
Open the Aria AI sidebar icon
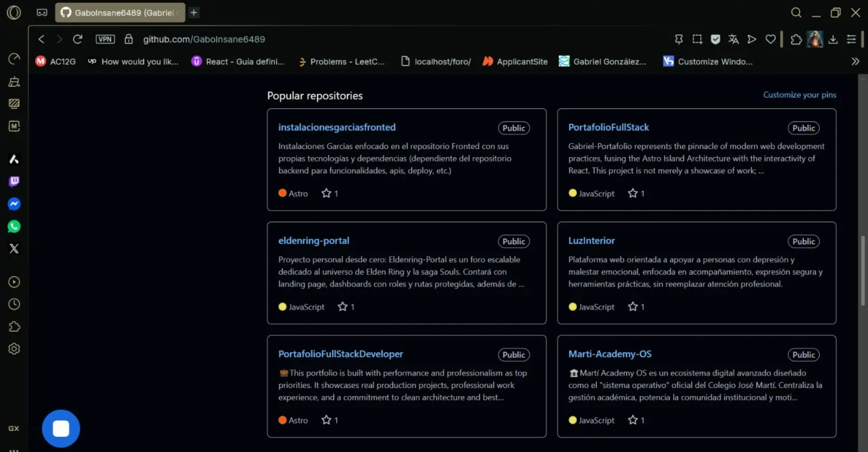14,159
